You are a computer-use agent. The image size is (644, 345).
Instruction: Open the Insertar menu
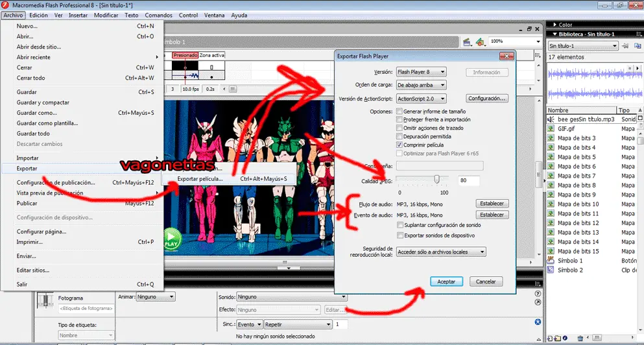point(78,15)
